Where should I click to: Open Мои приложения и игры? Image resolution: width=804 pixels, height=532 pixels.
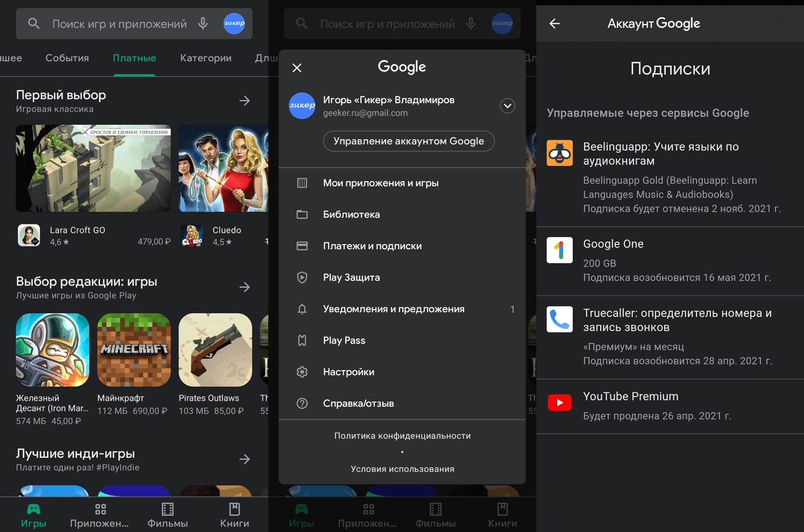(381, 183)
